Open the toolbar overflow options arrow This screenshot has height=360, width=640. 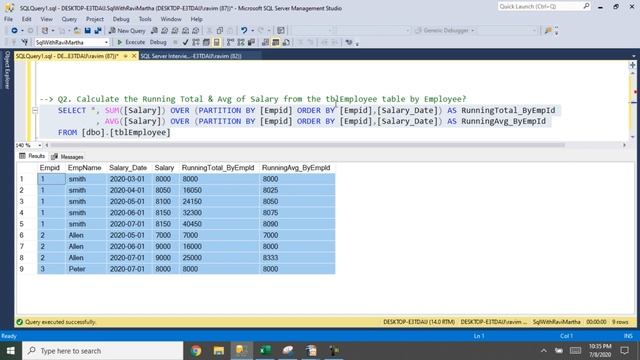(x=556, y=31)
